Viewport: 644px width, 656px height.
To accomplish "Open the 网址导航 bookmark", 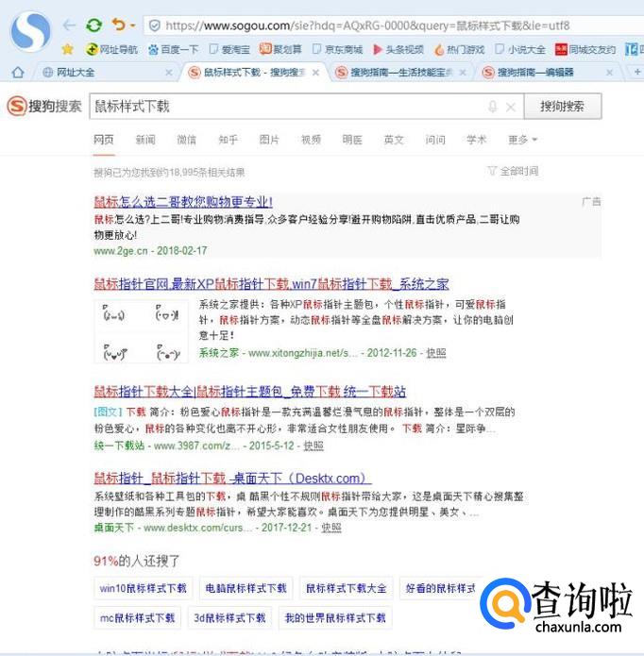I will tap(111, 49).
